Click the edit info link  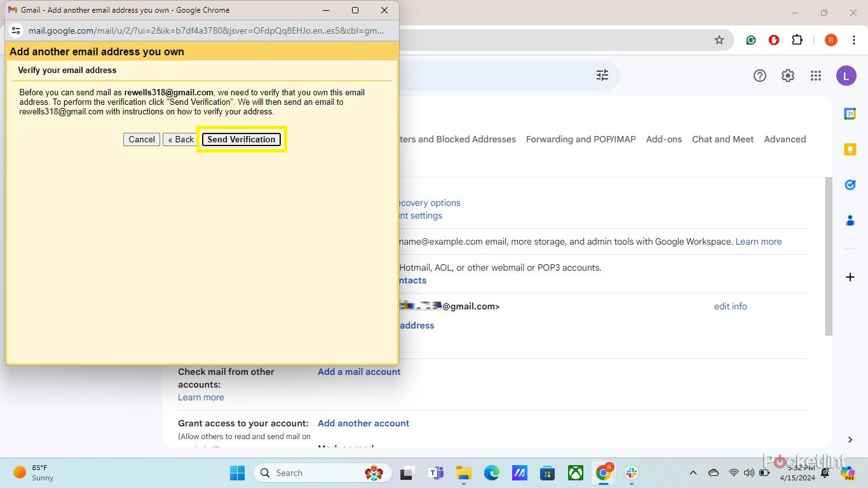(x=730, y=306)
